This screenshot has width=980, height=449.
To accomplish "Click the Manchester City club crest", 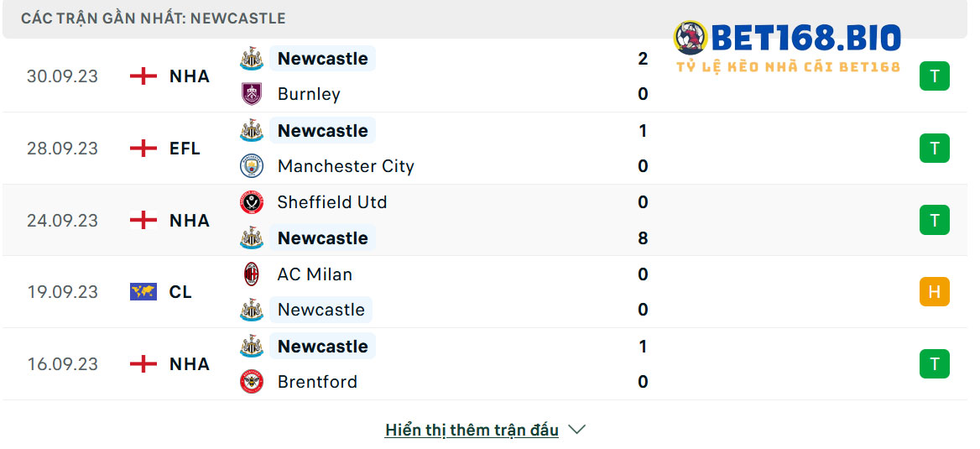I will coord(252,166).
